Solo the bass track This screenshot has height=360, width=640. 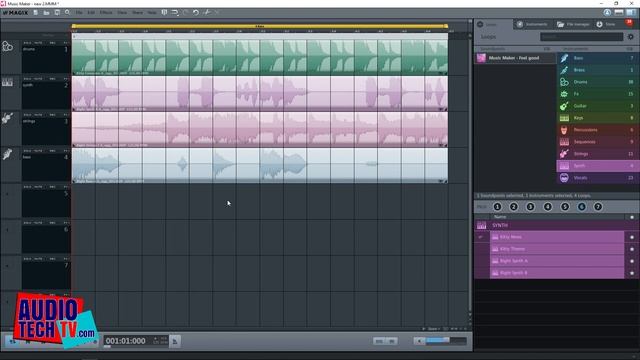(27, 151)
